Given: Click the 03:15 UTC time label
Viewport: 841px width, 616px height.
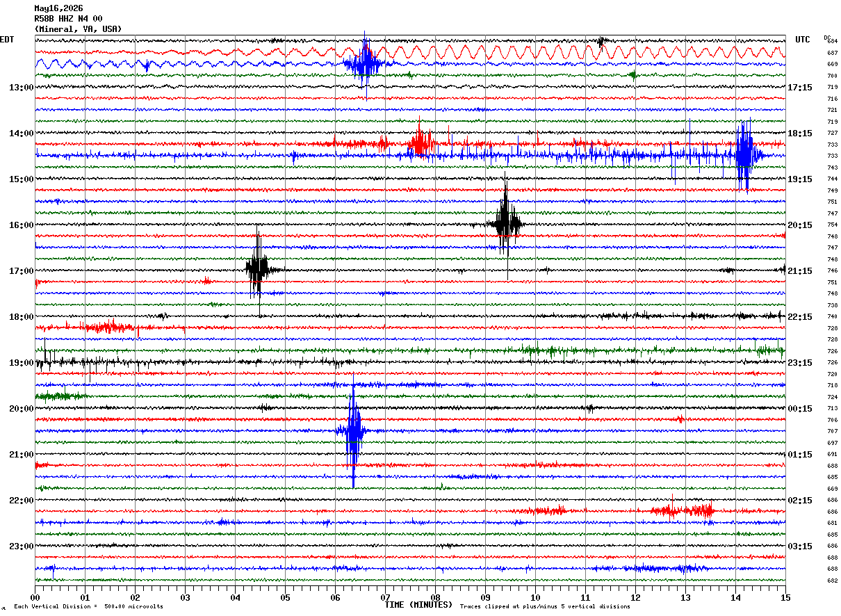Looking at the screenshot, I should (x=800, y=546).
